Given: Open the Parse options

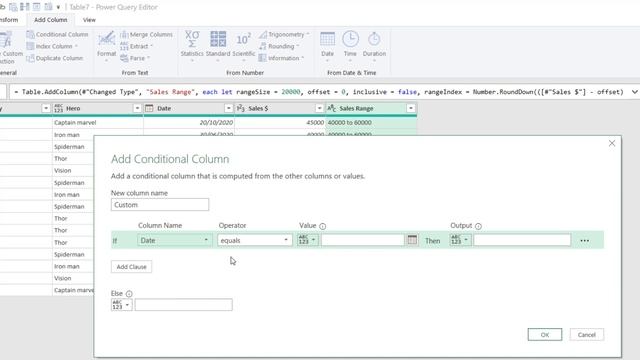Looking at the screenshot, I should coord(135,58).
